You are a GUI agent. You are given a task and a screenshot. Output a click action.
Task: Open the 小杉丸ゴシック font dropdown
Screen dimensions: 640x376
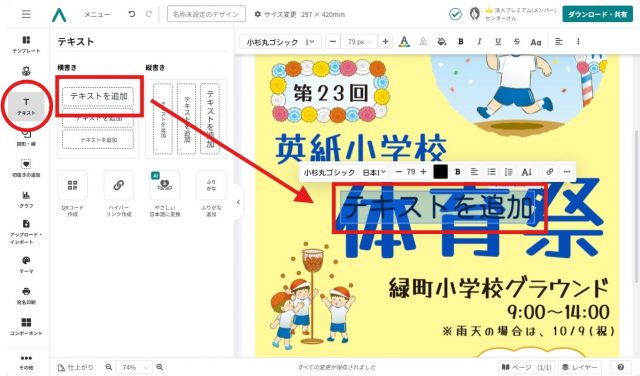[280, 42]
